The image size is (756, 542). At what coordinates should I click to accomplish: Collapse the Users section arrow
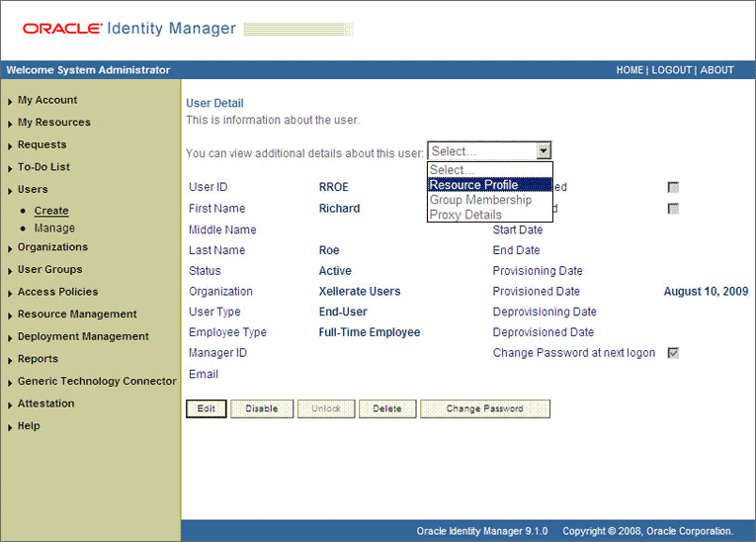pyautogui.click(x=10, y=191)
